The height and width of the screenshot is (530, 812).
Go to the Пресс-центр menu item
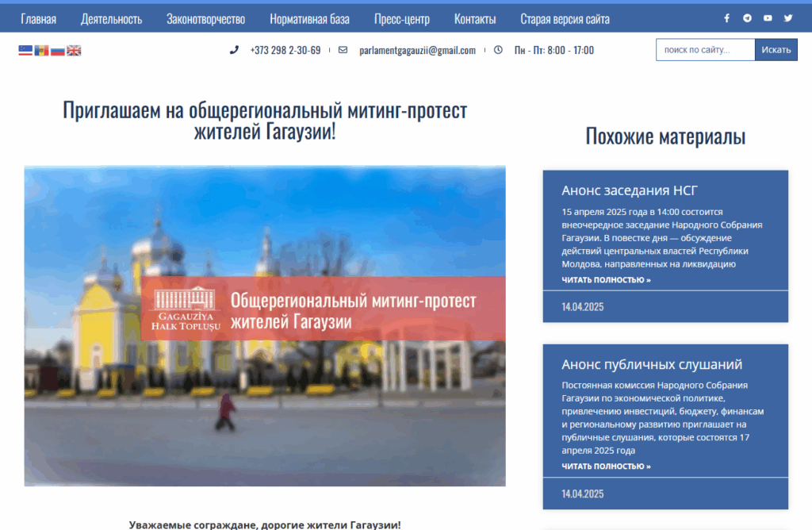pyautogui.click(x=402, y=19)
